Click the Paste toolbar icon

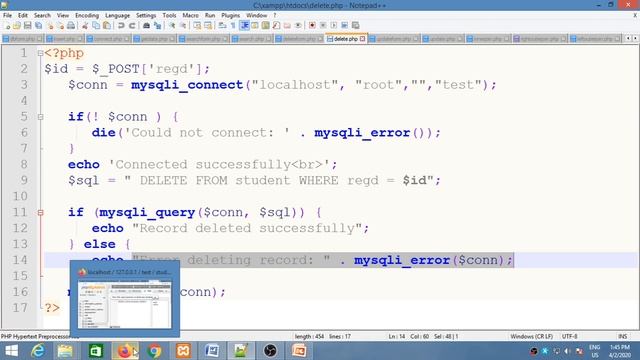[x=107, y=26]
